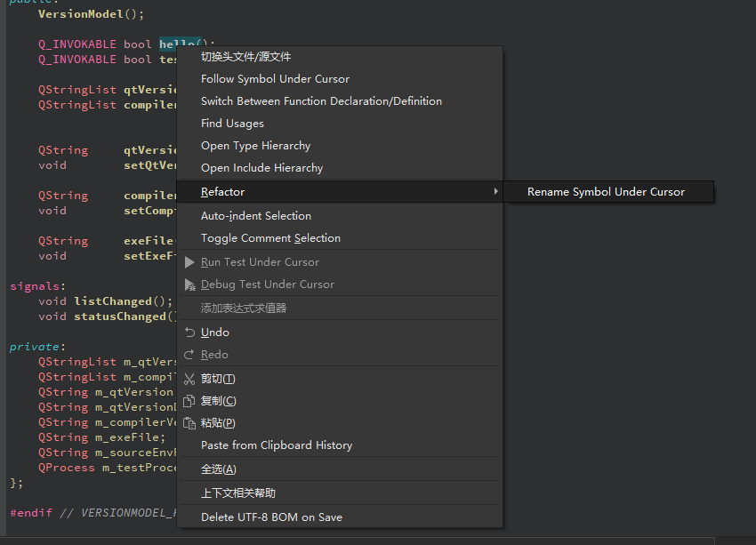This screenshot has height=545, width=756.
Task: Expand the Refactor submenu arrow
Action: 495,191
